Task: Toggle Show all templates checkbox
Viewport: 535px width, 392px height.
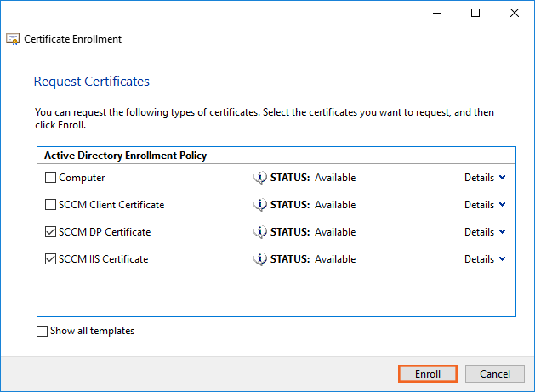Action: pos(43,332)
